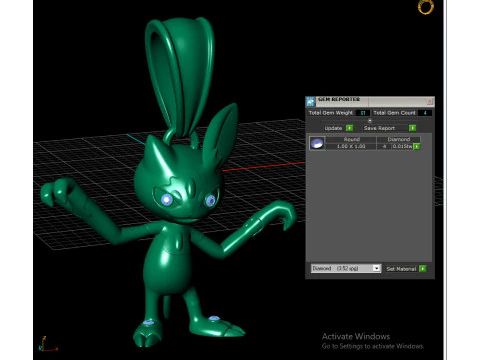Click the 1.00 X 1.00 size cell

351,146
